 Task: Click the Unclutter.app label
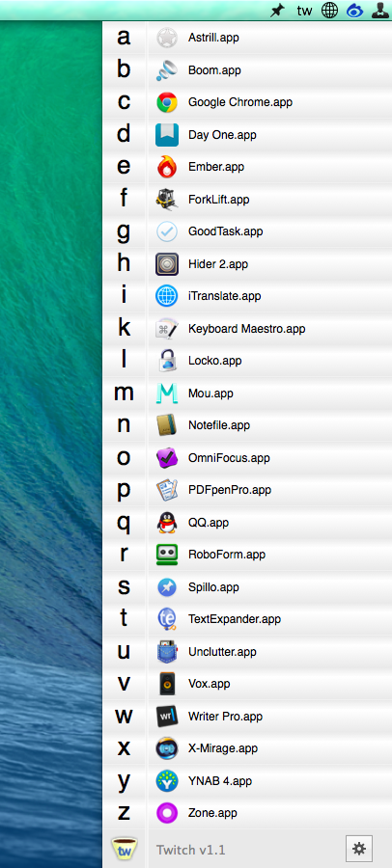coord(222,652)
